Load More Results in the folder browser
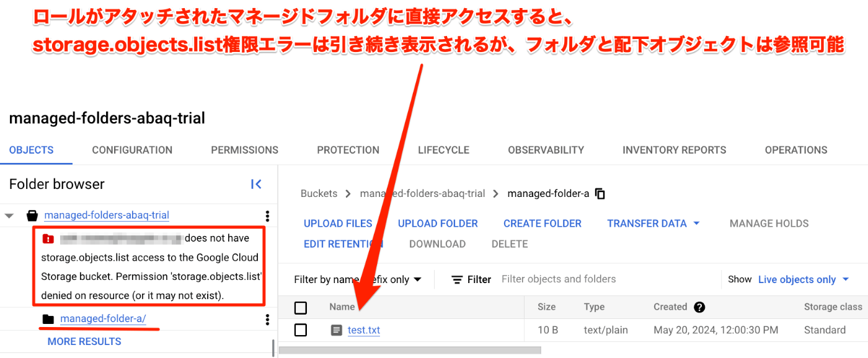Viewport: 868px width, 358px height. pos(84,342)
